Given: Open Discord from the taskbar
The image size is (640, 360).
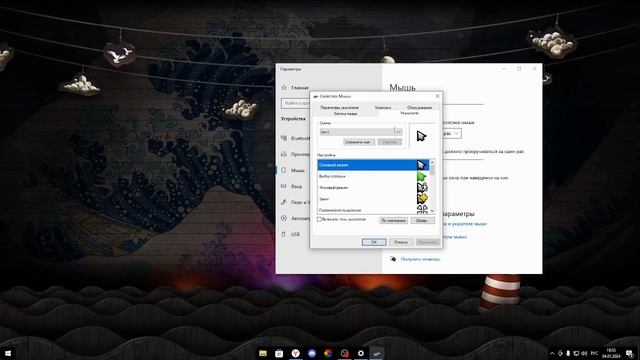Looking at the screenshot, I should [312, 353].
